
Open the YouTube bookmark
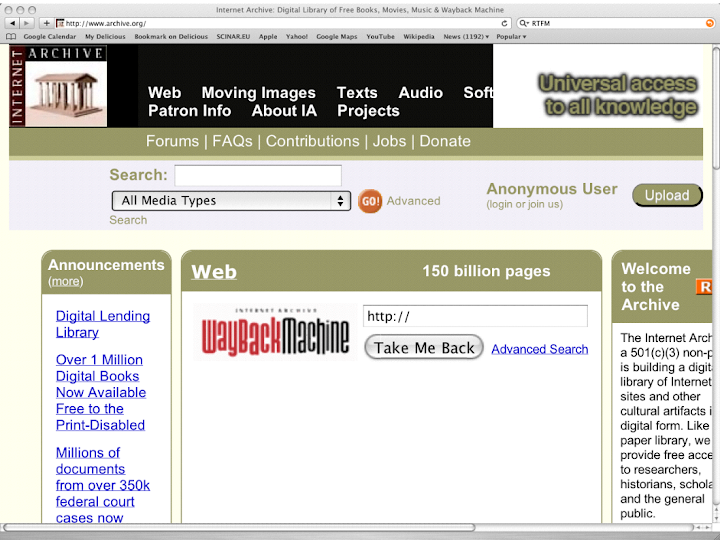[380, 36]
